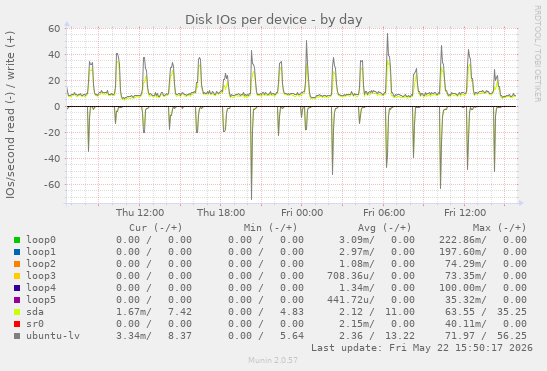Select the loop3 legend label

41,276
